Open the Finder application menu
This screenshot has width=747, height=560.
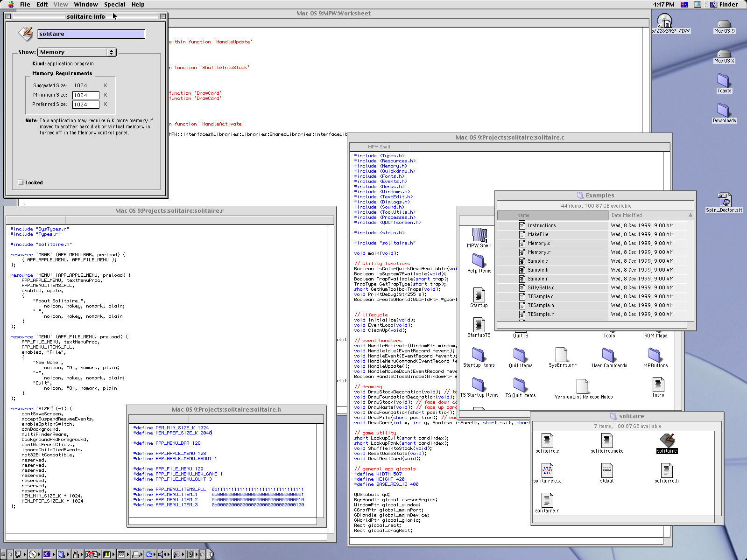coord(724,4)
